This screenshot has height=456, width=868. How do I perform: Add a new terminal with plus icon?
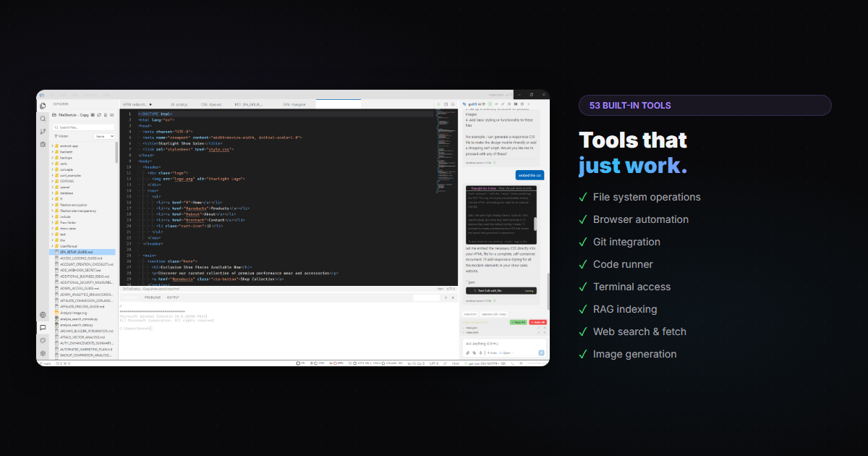[446, 297]
